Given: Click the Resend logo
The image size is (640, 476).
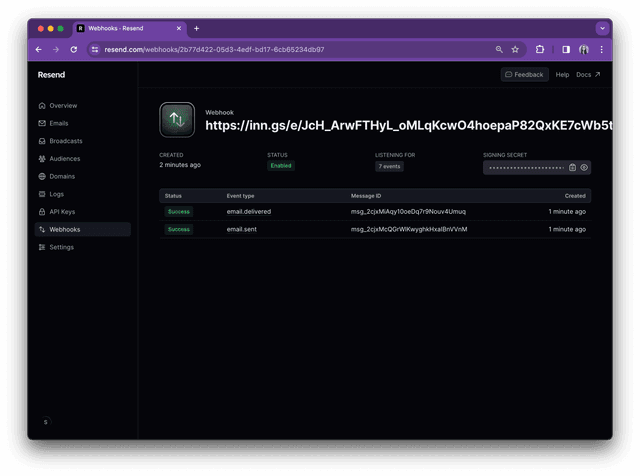Looking at the screenshot, I should pos(51,75).
